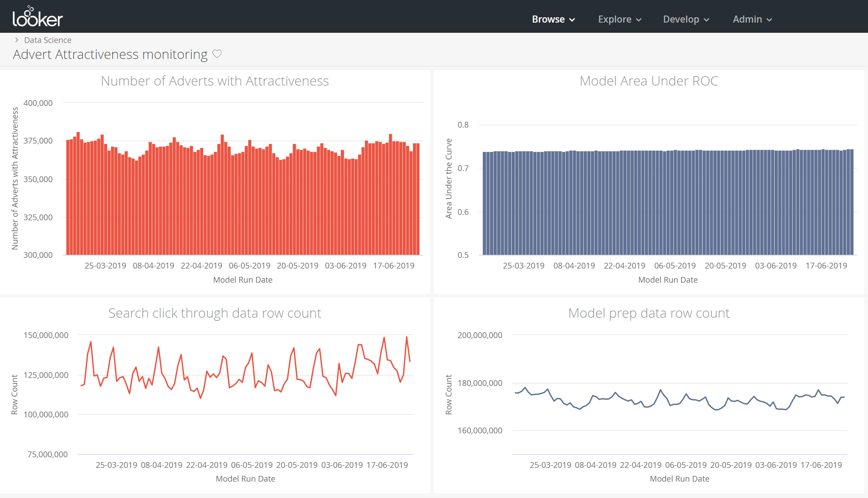Screen dimensions: 868x498
Task: Click the 300,000 axis label
Action: (x=38, y=255)
